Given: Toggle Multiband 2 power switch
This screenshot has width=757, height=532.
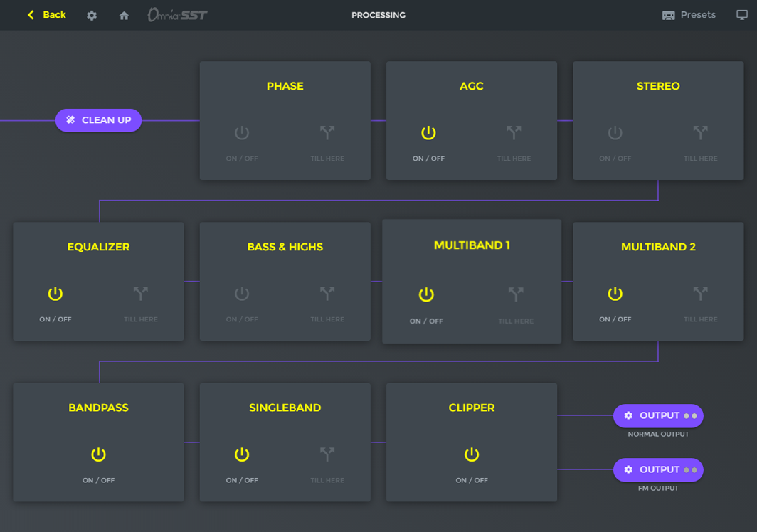Looking at the screenshot, I should click(x=615, y=294).
